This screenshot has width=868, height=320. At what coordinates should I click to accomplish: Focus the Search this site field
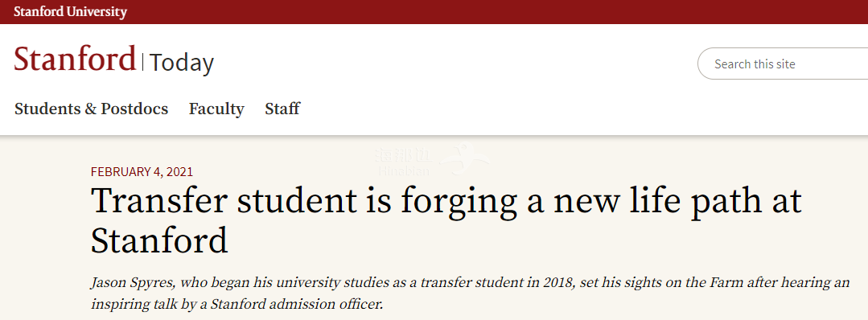(x=782, y=64)
